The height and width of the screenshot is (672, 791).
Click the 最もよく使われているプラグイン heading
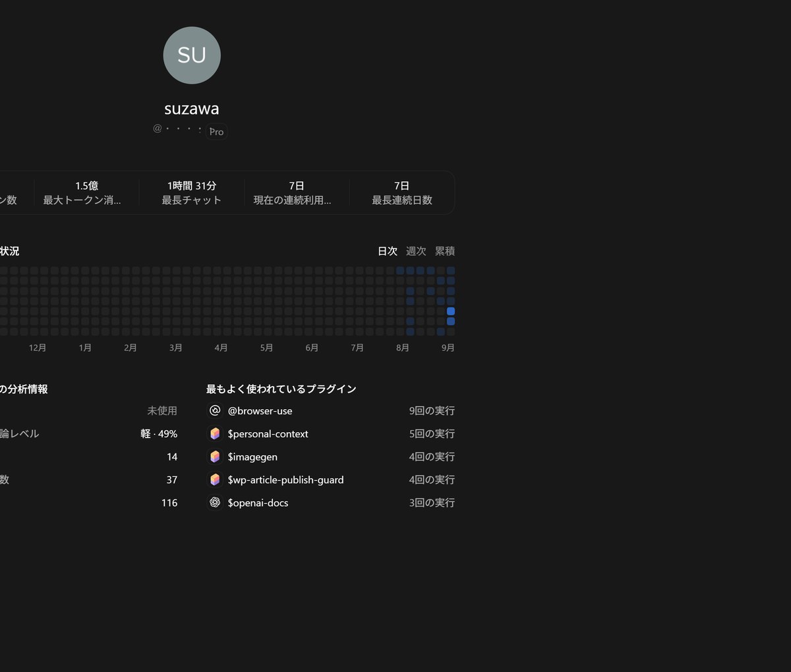tap(281, 389)
